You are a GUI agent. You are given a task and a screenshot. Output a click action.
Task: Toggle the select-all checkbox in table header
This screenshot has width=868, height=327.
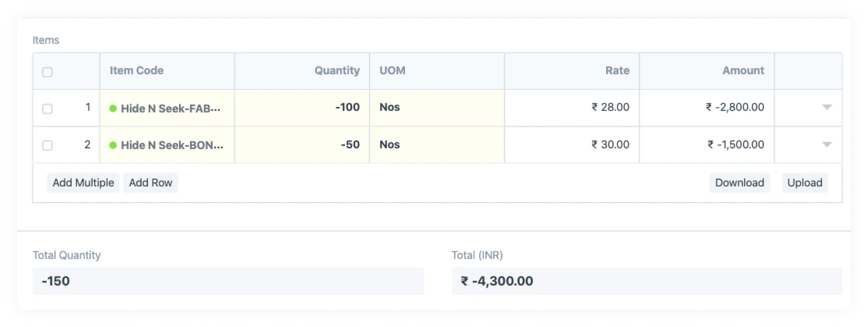click(47, 72)
